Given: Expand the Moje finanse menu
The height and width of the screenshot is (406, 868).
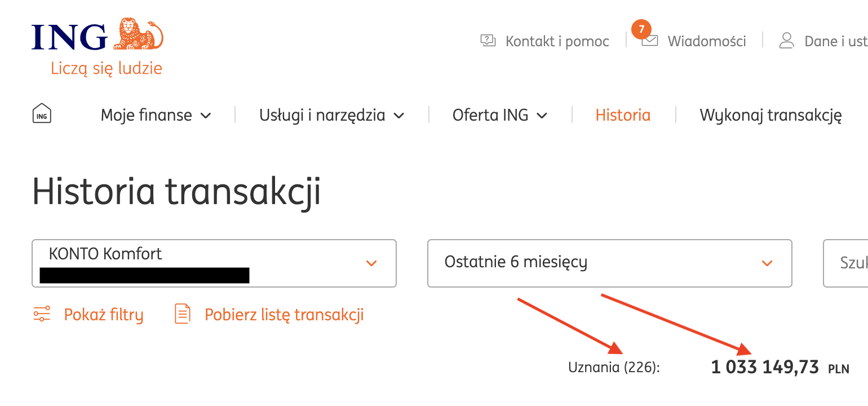Looking at the screenshot, I should point(156,116).
